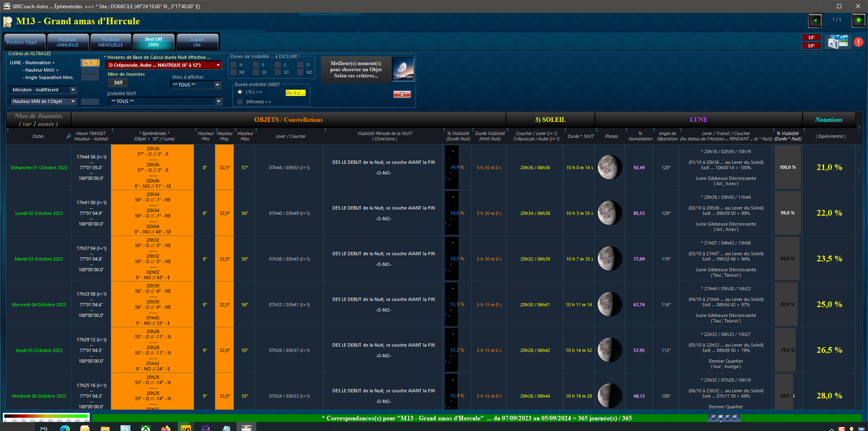Click Meilleur(s) moment(s) pour observer button
The width and height of the screenshot is (868, 431).
coord(356,70)
